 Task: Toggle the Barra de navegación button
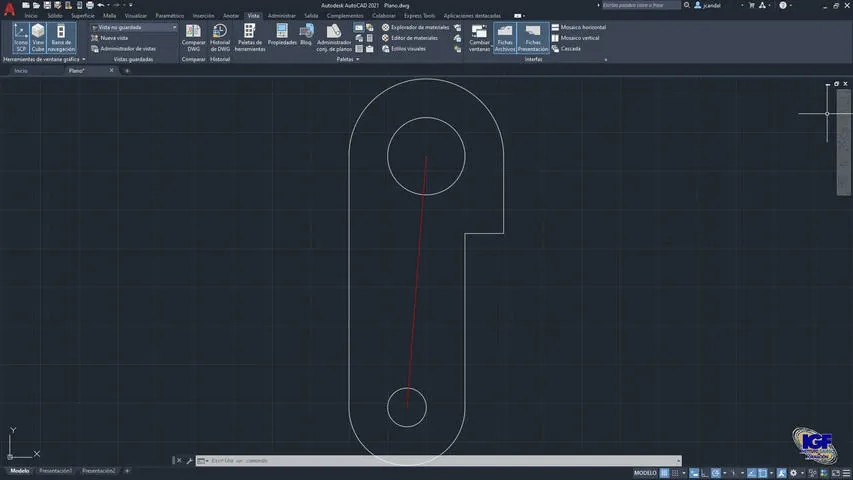coord(61,38)
